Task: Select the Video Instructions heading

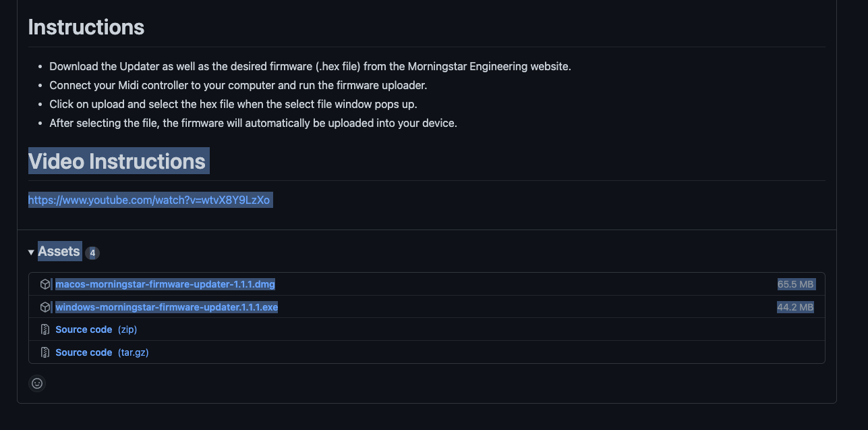Action: 118,161
